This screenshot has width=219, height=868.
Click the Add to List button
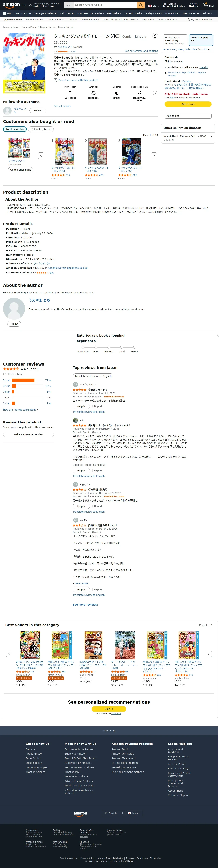tap(188, 116)
